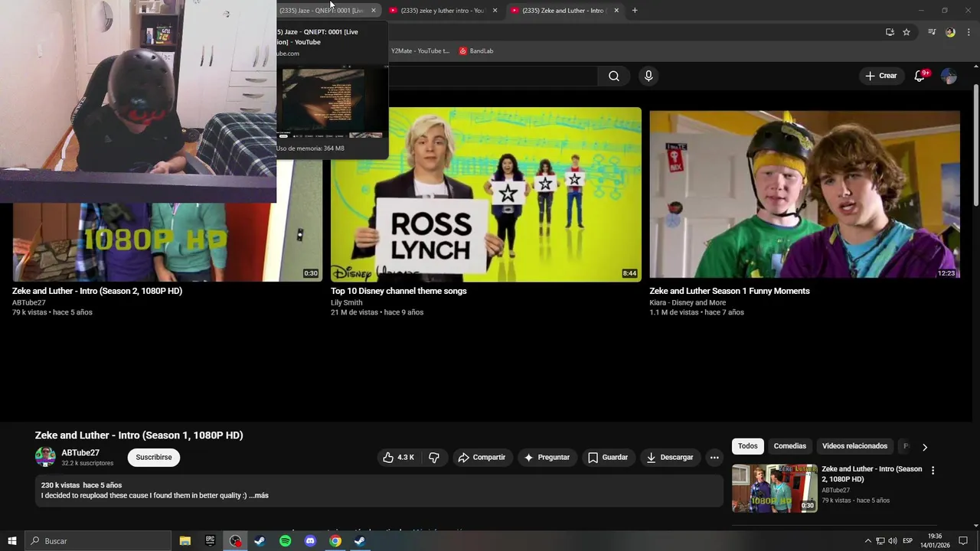The height and width of the screenshot is (551, 980).
Task: Bookmark this page with star icon
Action: 906,32
